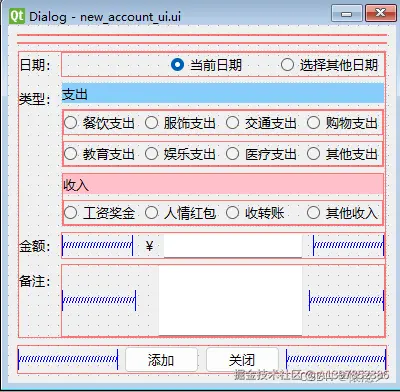The height and width of the screenshot is (392, 400).
Task: Click the pink 收入 header label
Action: point(223,184)
